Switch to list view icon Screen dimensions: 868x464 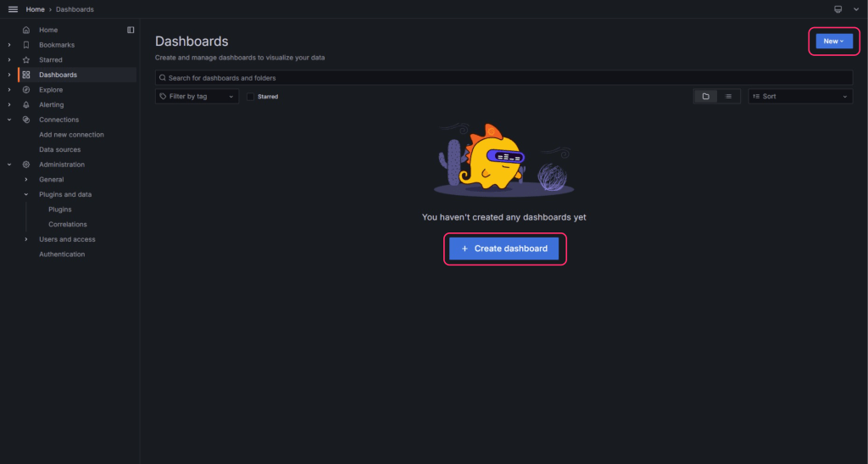[x=728, y=97]
